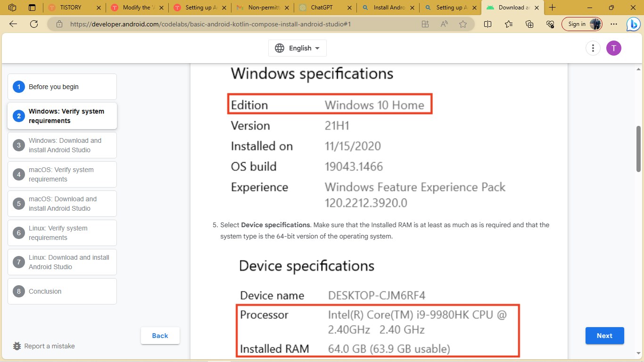
Task: Click the Windows specifications screenshot image
Action: [368, 137]
